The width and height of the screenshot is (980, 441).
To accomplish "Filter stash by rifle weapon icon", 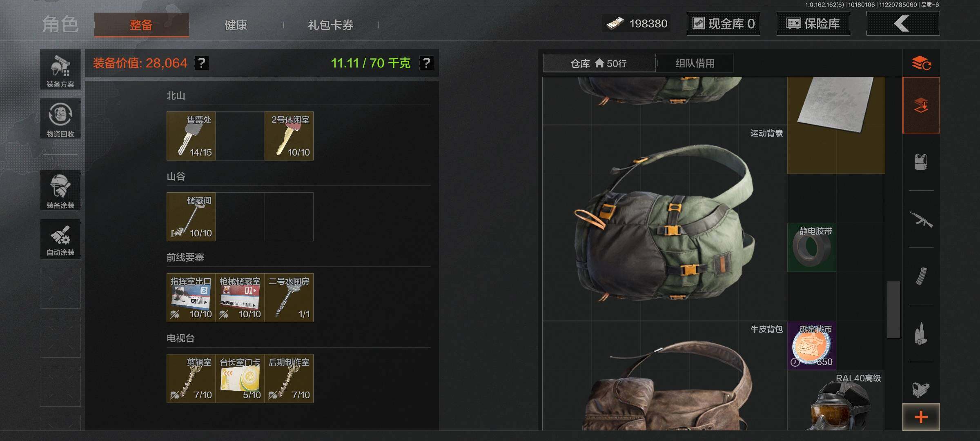I will tap(921, 219).
